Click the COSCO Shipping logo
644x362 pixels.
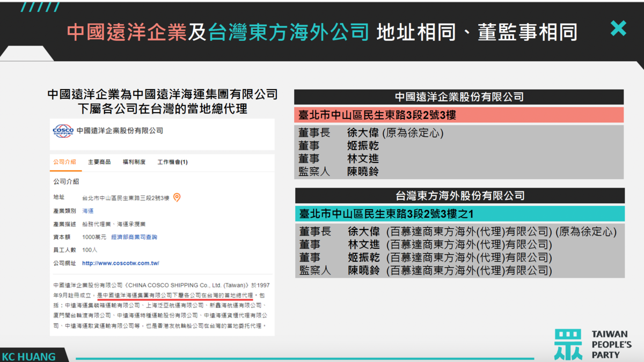(x=63, y=131)
